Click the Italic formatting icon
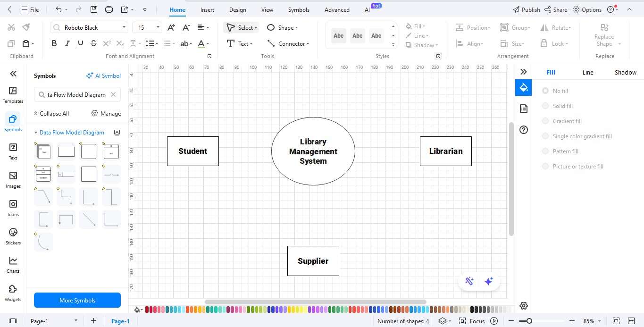 coord(67,43)
